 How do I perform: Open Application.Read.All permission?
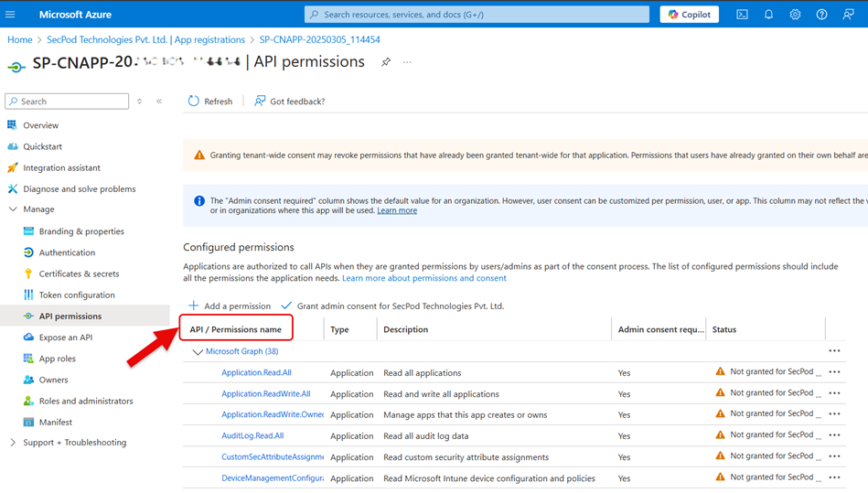point(256,373)
